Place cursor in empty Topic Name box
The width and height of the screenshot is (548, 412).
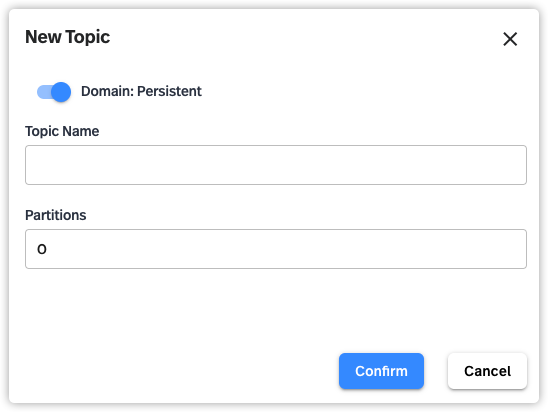(x=276, y=165)
